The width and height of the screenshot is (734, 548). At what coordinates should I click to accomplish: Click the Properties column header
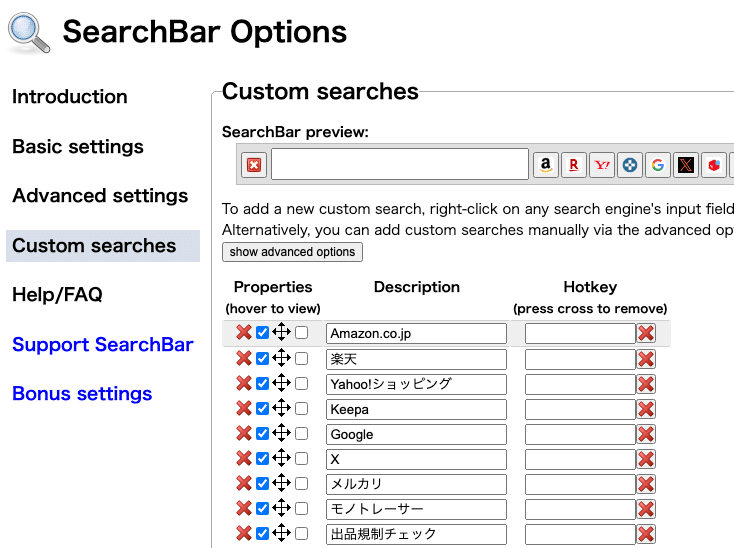[x=273, y=287]
